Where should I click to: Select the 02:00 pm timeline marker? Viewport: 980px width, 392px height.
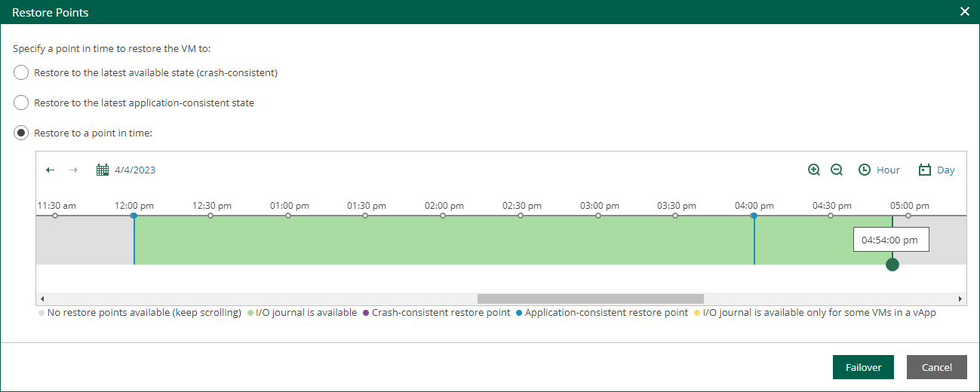[x=443, y=216]
